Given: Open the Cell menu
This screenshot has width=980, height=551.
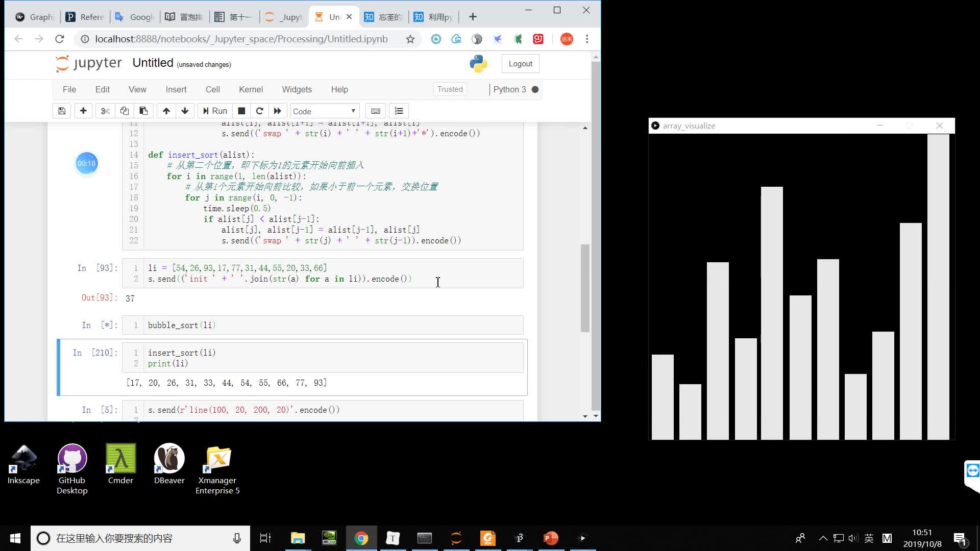Looking at the screenshot, I should click(x=212, y=89).
